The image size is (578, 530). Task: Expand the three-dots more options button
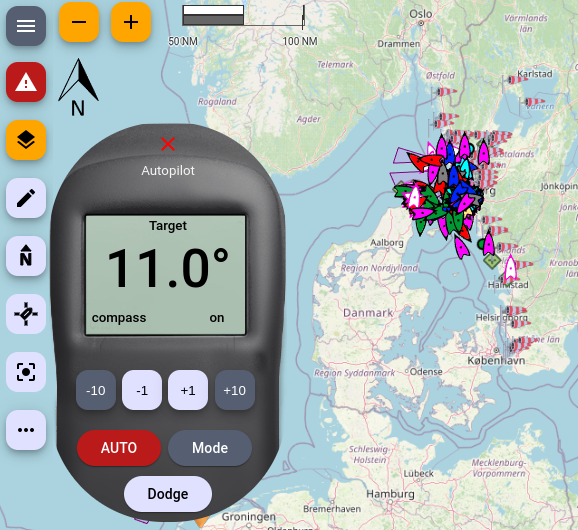click(x=26, y=430)
